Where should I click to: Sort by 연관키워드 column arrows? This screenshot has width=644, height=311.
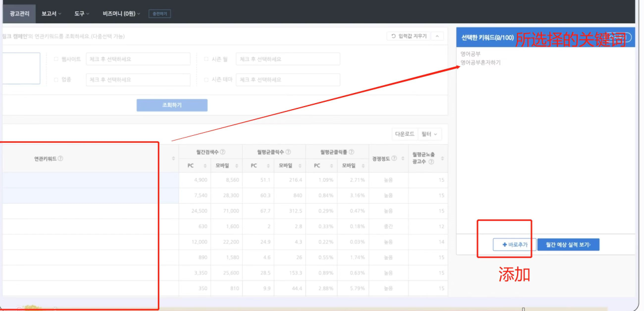(174, 158)
